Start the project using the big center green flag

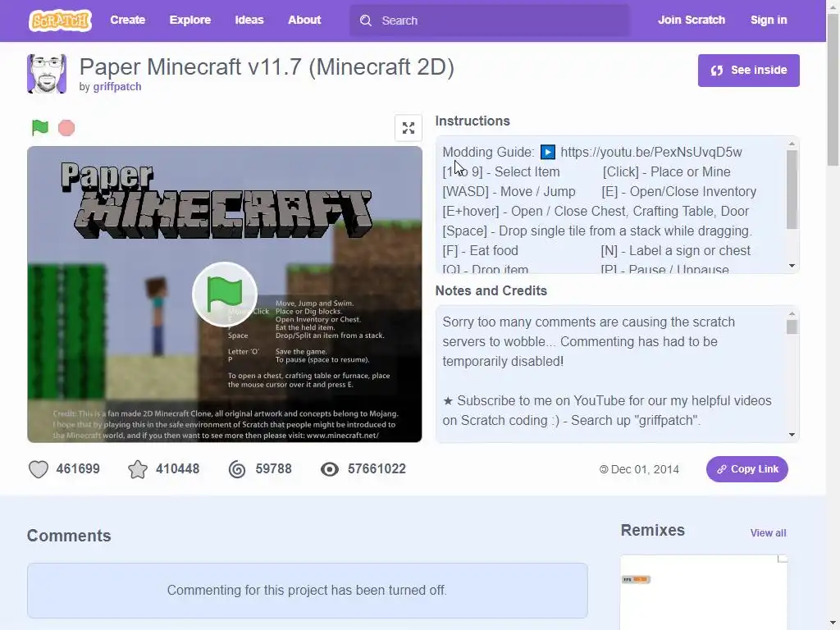pyautogui.click(x=225, y=294)
